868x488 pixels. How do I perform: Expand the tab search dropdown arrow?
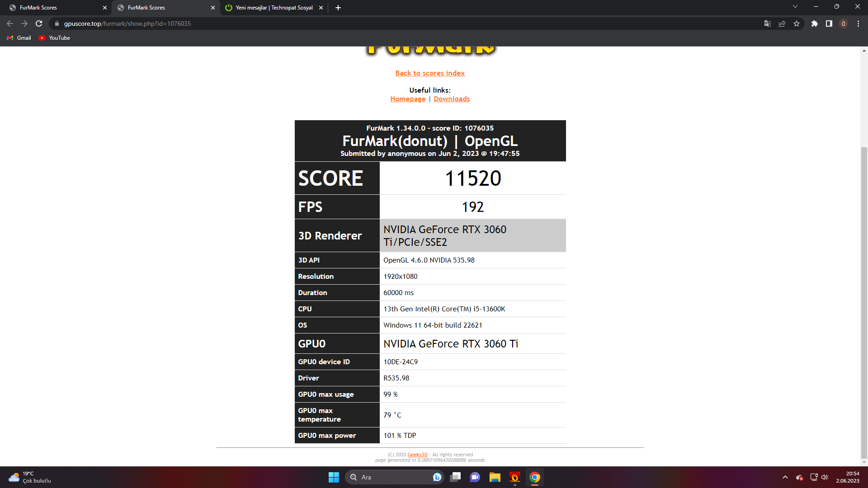click(x=795, y=7)
